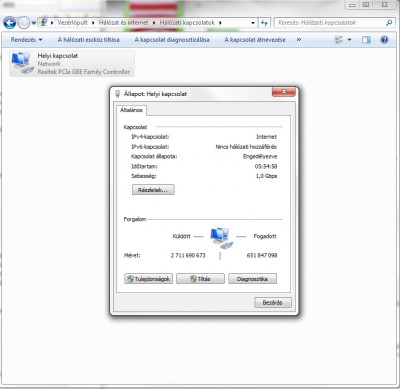
Task: Click Nincs hálózati hozzáférés value
Action: point(246,147)
